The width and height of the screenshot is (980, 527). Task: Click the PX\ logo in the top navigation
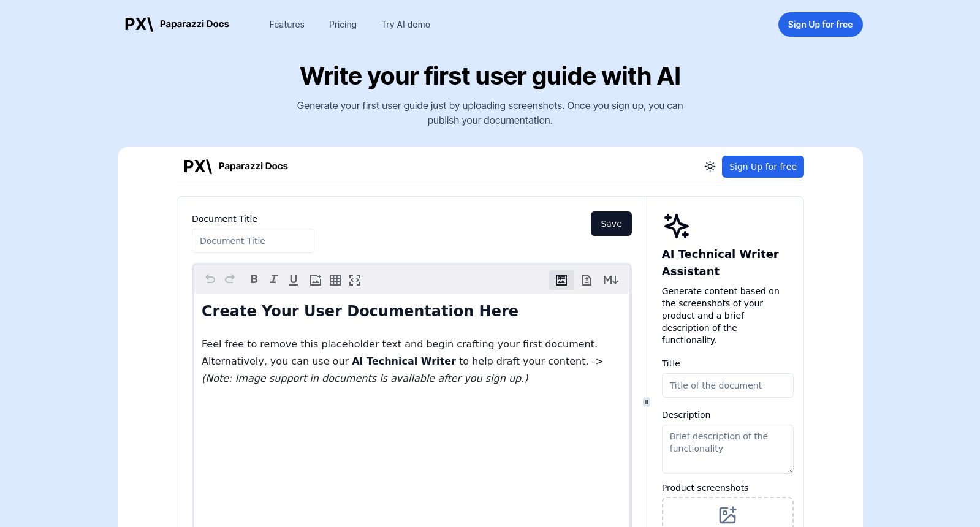pos(139,25)
